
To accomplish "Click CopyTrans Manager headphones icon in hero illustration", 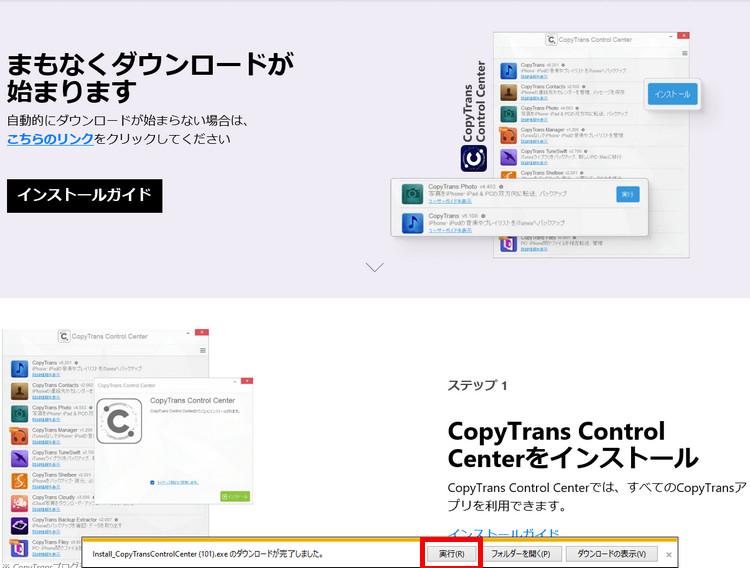I will point(508,135).
